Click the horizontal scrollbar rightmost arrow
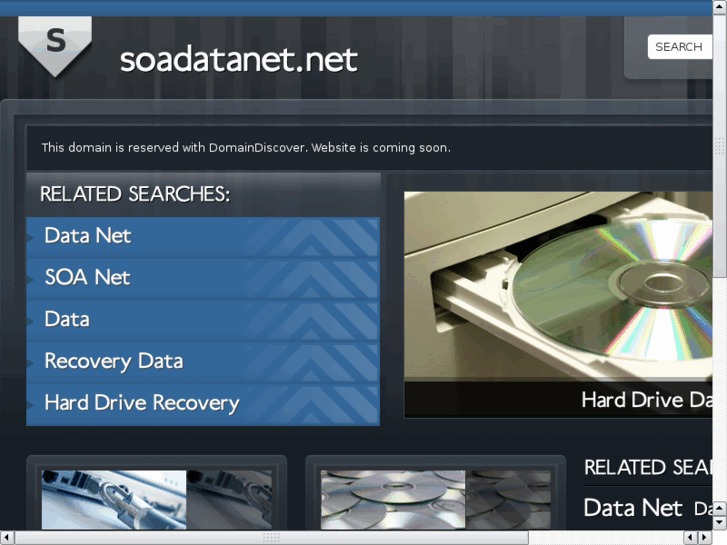Viewport: 727px width, 545px height. (x=705, y=538)
